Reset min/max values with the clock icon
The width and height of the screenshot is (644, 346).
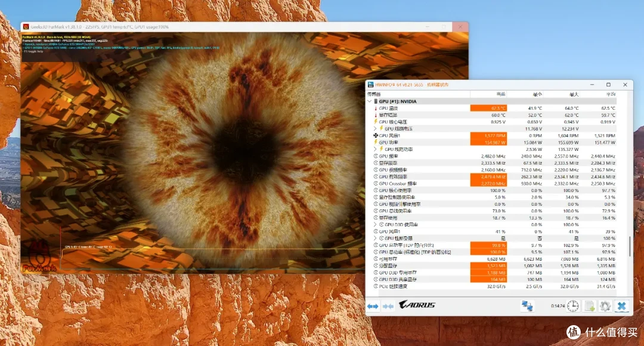(x=573, y=305)
